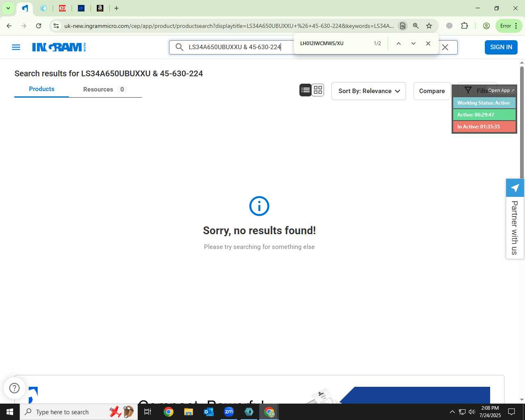Click the Filter funnel icon
525x420 pixels.
click(x=468, y=91)
